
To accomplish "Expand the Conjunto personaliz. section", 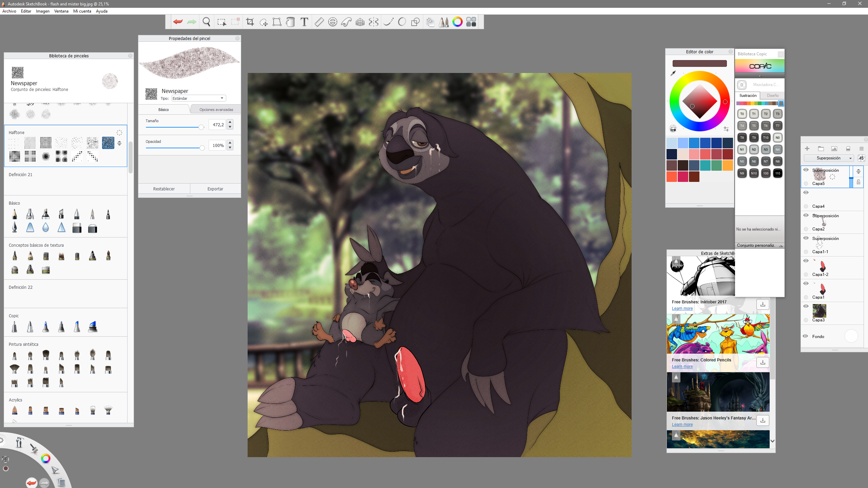I will (x=781, y=246).
